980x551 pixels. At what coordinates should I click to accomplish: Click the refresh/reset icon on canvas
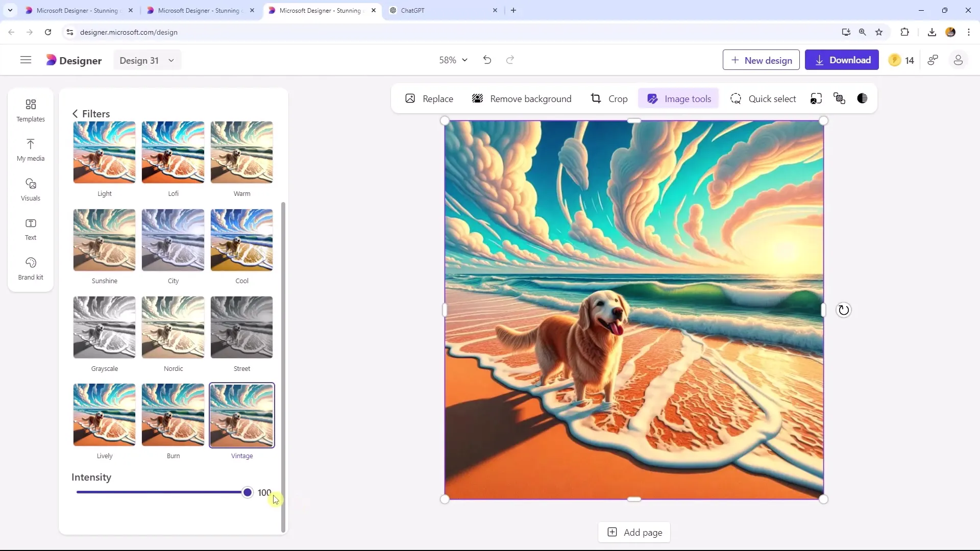[x=845, y=310]
